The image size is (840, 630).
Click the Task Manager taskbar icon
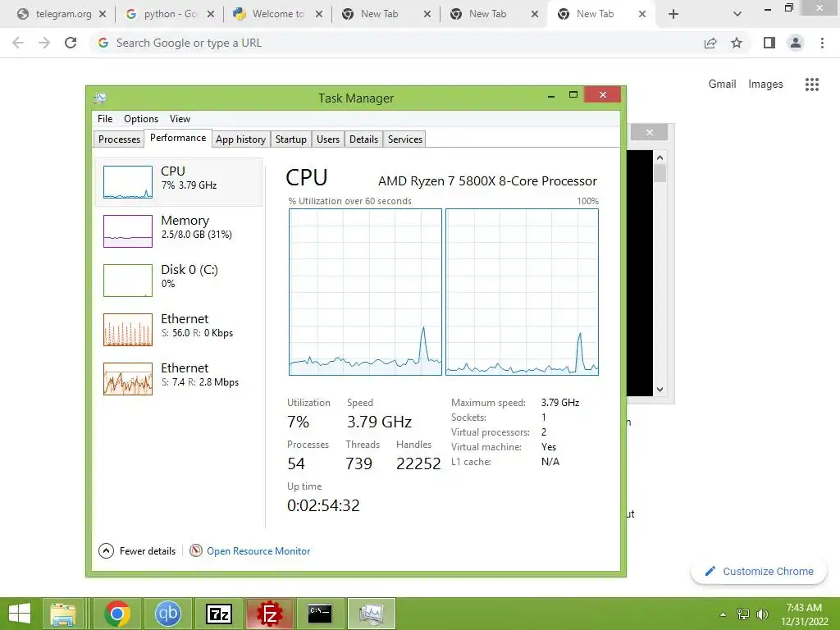point(372,614)
